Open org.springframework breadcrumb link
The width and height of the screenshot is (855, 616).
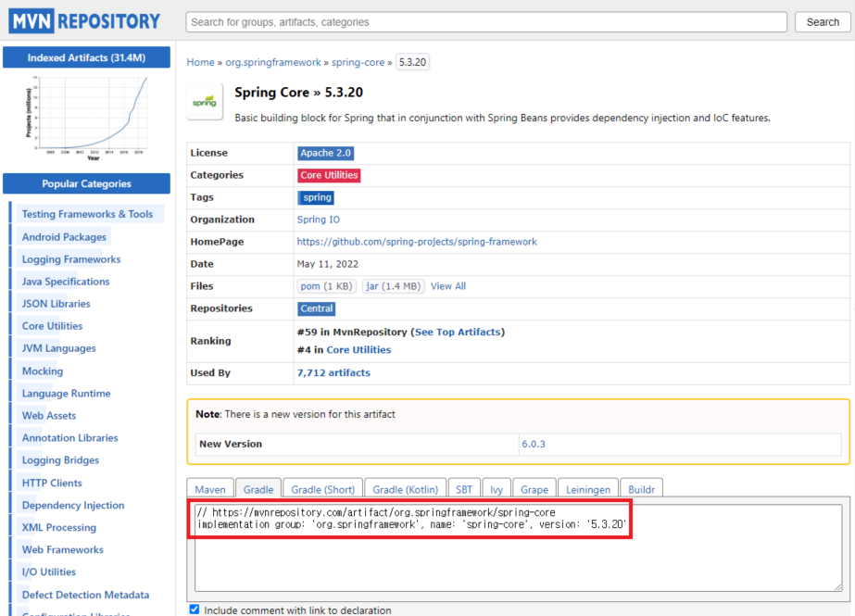[x=273, y=62]
